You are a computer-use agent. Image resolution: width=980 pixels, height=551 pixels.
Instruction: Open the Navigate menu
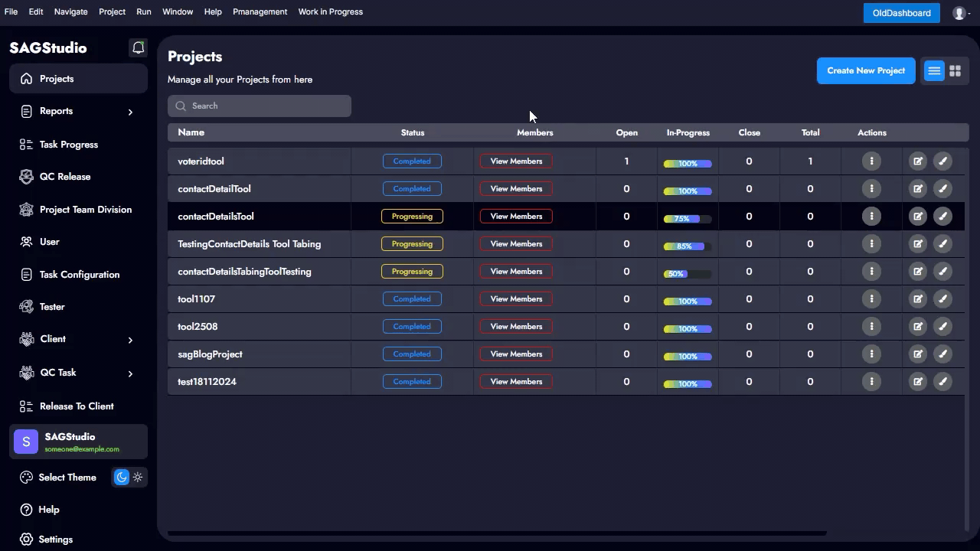coord(70,12)
